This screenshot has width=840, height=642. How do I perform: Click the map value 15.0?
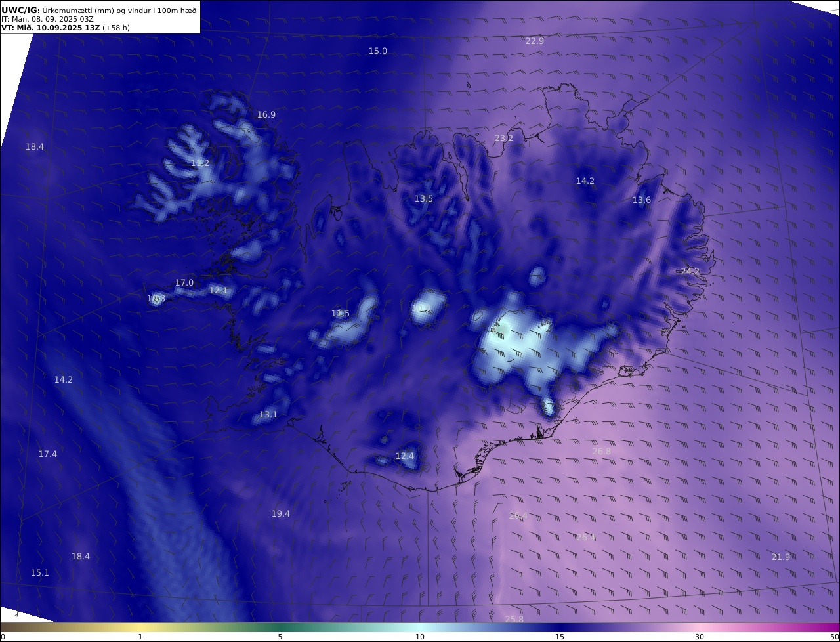coord(377,51)
